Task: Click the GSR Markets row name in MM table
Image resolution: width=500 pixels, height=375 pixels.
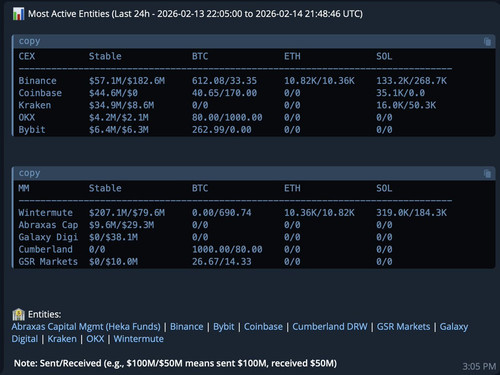Action: (x=48, y=262)
